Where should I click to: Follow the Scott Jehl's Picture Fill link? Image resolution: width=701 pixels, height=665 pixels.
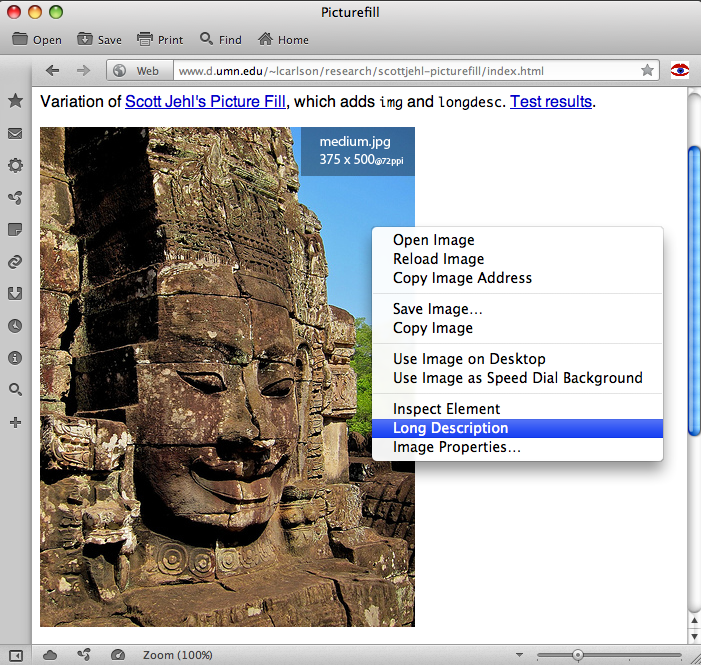(x=206, y=102)
